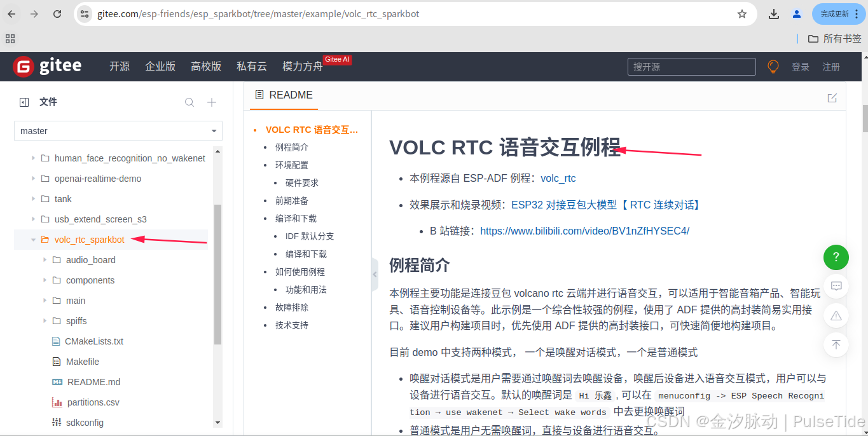Go back to the previous browser page
The image size is (868, 436).
12,14
